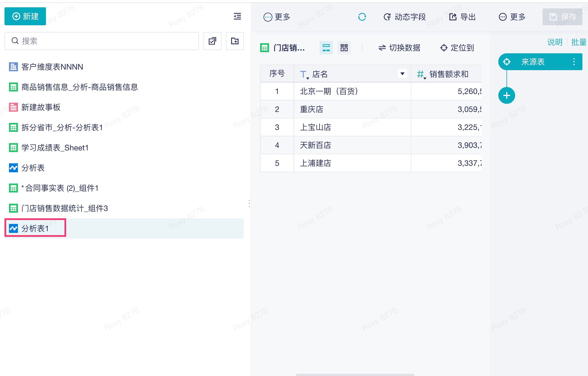
Task: Select 新建故事板 in the list
Action: [41, 107]
